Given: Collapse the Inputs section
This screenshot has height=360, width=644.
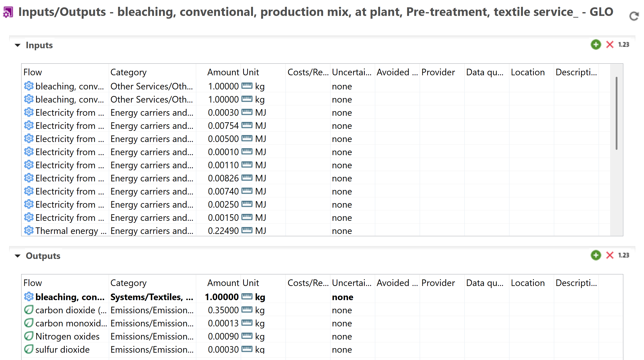Looking at the screenshot, I should [17, 45].
